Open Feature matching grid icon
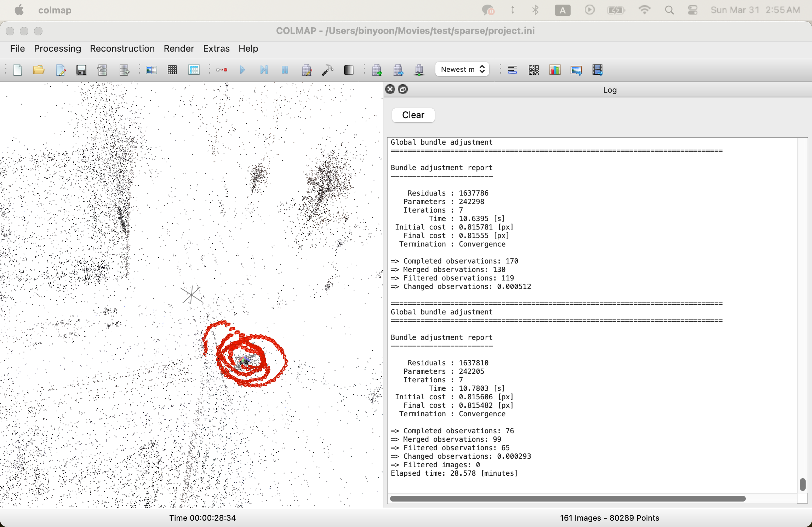 (172, 70)
